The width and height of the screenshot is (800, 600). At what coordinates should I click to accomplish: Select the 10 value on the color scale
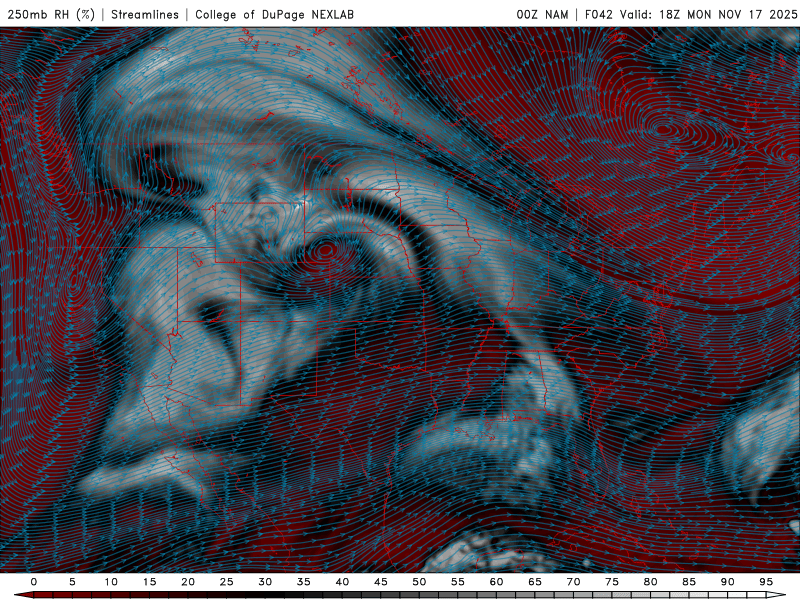point(111,582)
